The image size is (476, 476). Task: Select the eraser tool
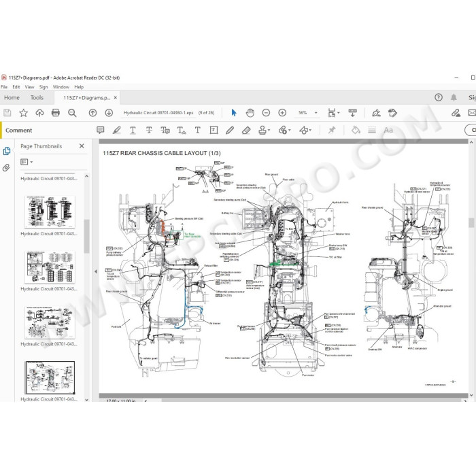(x=246, y=131)
